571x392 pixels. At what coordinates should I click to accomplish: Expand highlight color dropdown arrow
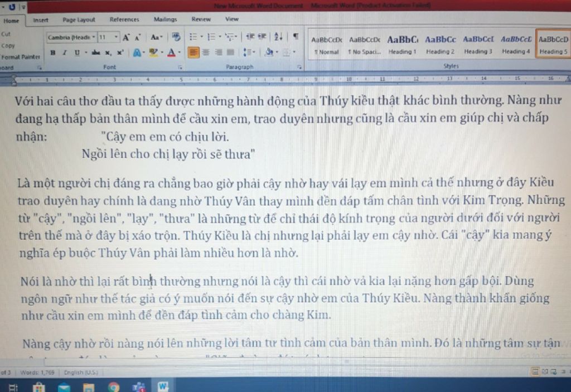point(162,53)
